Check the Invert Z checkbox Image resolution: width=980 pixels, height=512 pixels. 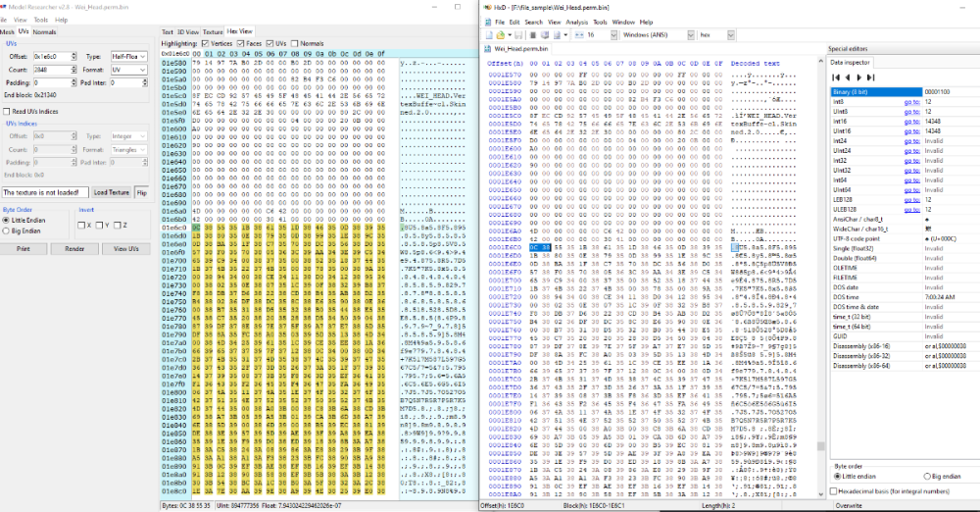(117, 226)
